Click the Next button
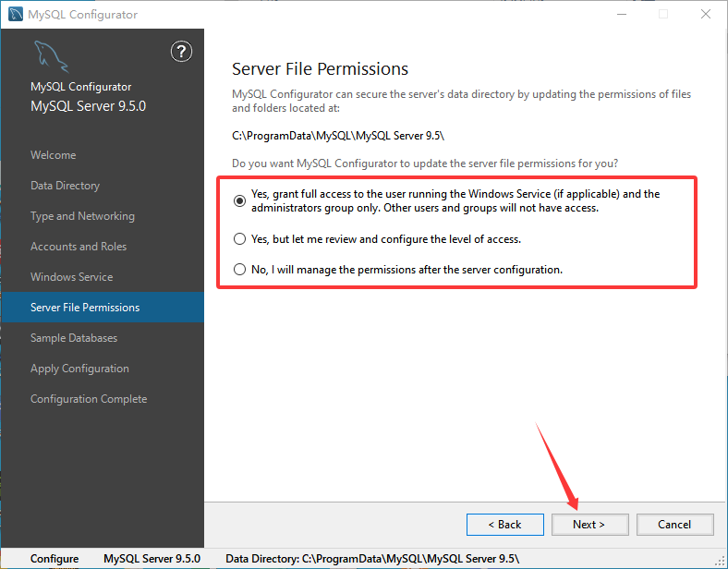This screenshot has height=569, width=728. [589, 525]
